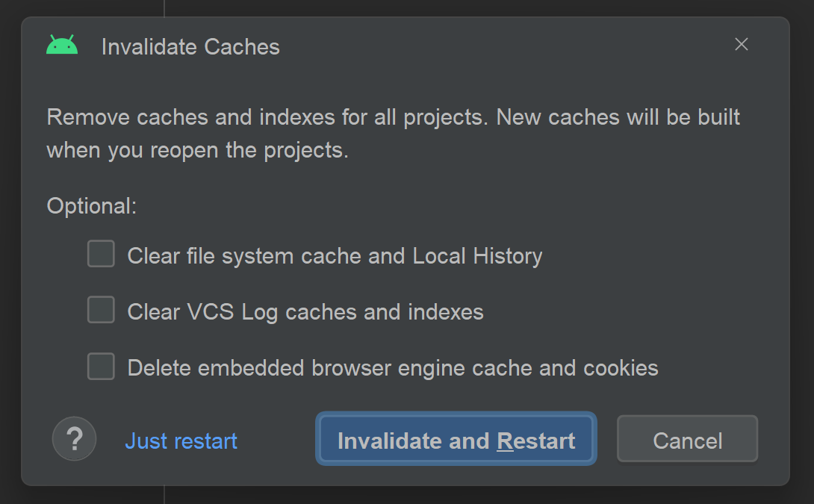Click the Invalidate Caches dialog title text
This screenshot has width=814, height=504.
[190, 47]
